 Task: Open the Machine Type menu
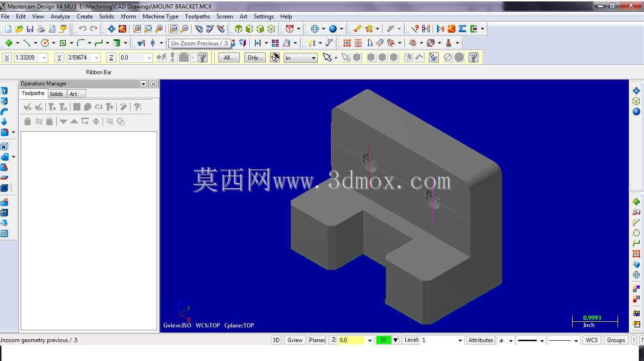(x=160, y=16)
